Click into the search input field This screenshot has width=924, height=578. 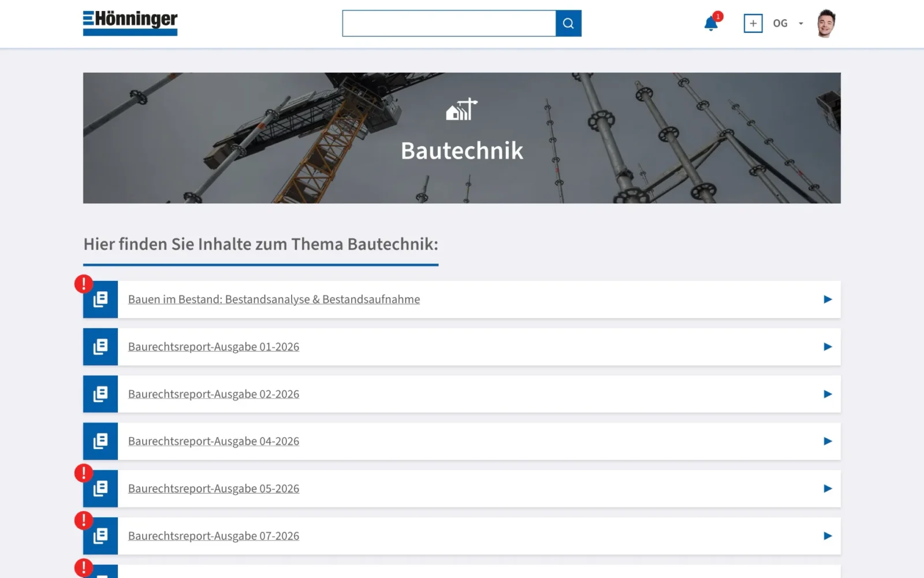[x=449, y=23]
